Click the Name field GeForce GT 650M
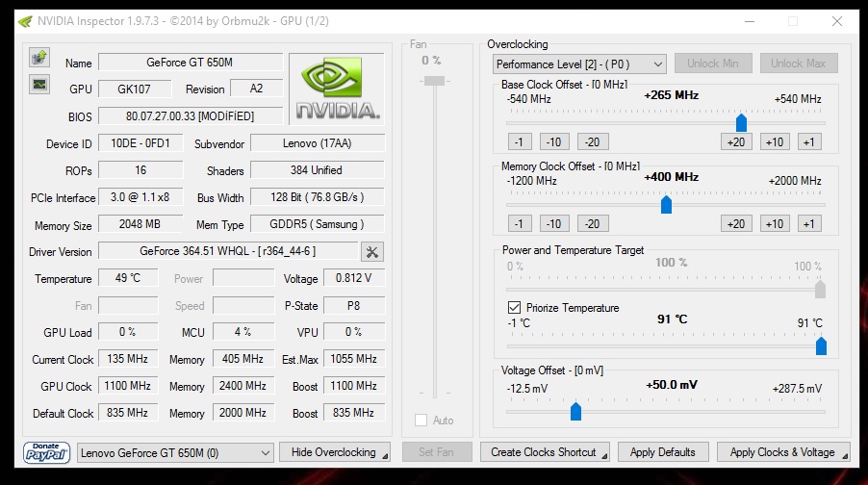 (x=191, y=63)
